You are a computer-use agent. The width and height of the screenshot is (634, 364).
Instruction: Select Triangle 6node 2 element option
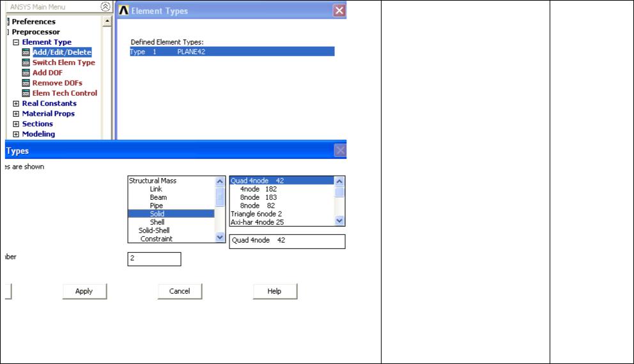click(x=256, y=214)
